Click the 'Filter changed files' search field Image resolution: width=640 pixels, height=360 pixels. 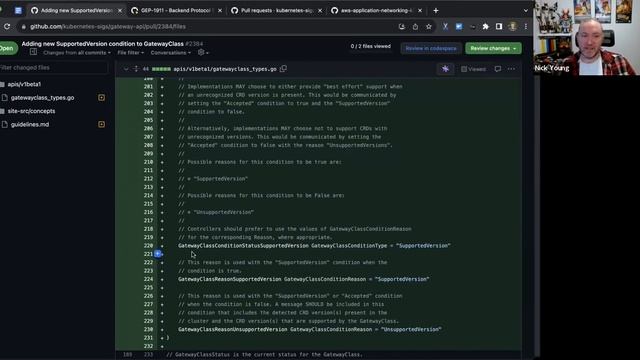[53, 68]
